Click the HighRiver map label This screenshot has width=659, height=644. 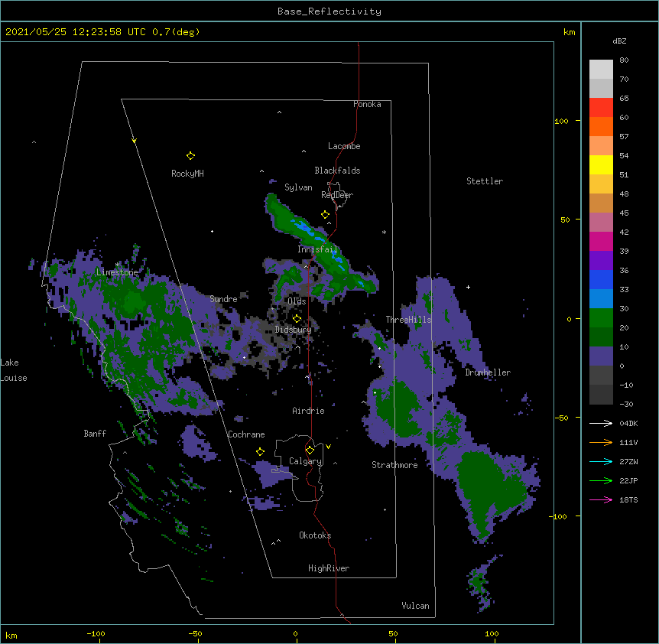[329, 568]
